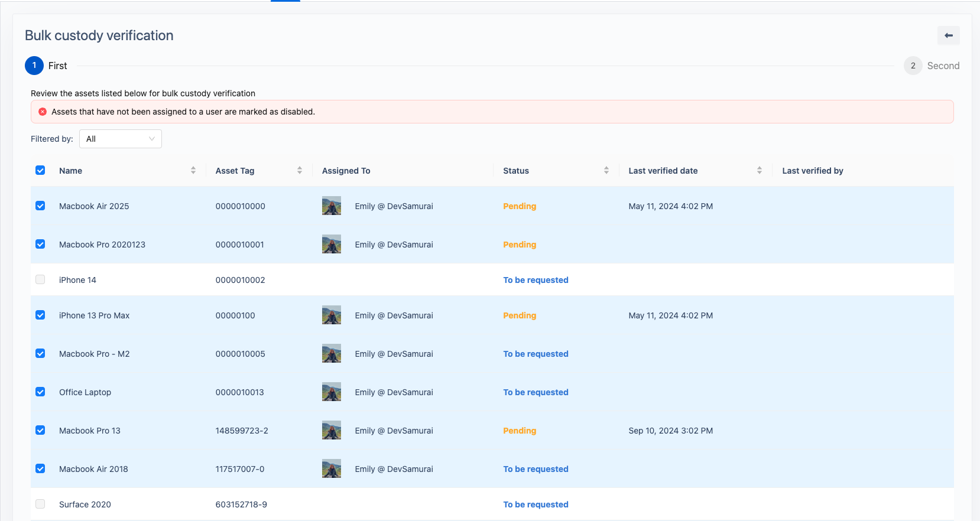Uncheck the Macbook Air 2025 checkbox
Viewport: 980px width, 521px height.
tap(40, 206)
